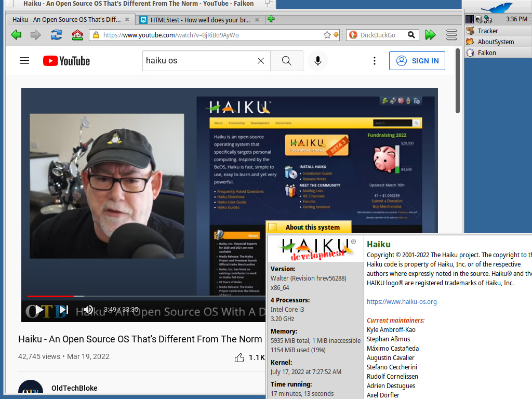Click the orange download arrow icon
The width and height of the screenshot is (532, 399).
(336, 35)
